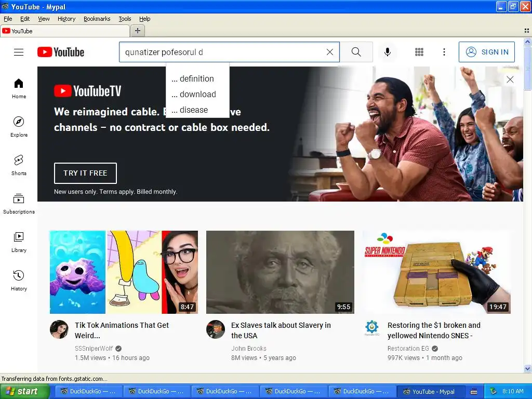Open the John Brooks channel avatar

click(216, 329)
